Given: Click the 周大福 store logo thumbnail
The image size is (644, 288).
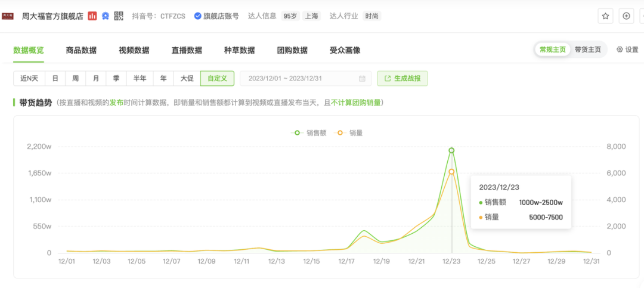Looking at the screenshot, I should (x=8, y=16).
